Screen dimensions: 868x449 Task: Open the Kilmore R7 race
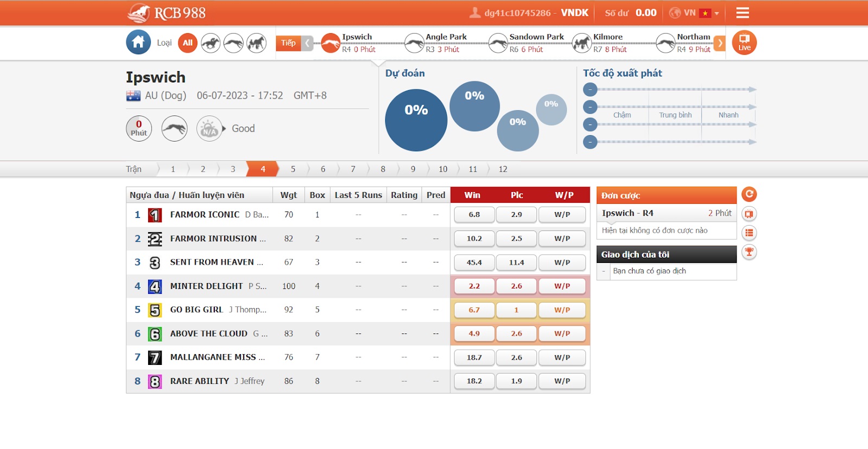coord(599,43)
